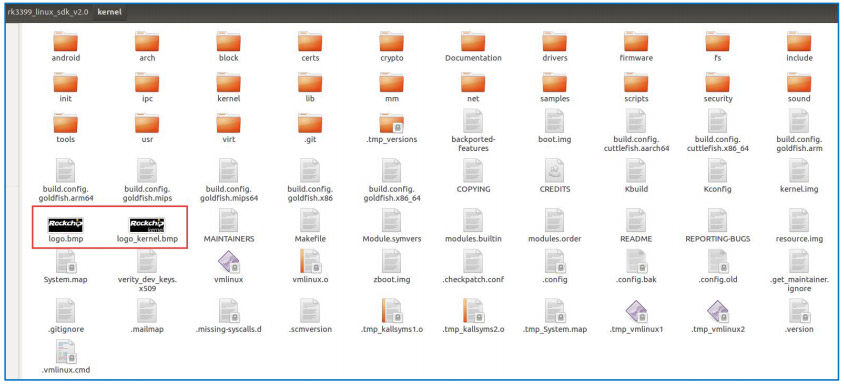The width and height of the screenshot is (844, 384).
Task: Select build.config.goldfish.mips file
Action: [147, 171]
